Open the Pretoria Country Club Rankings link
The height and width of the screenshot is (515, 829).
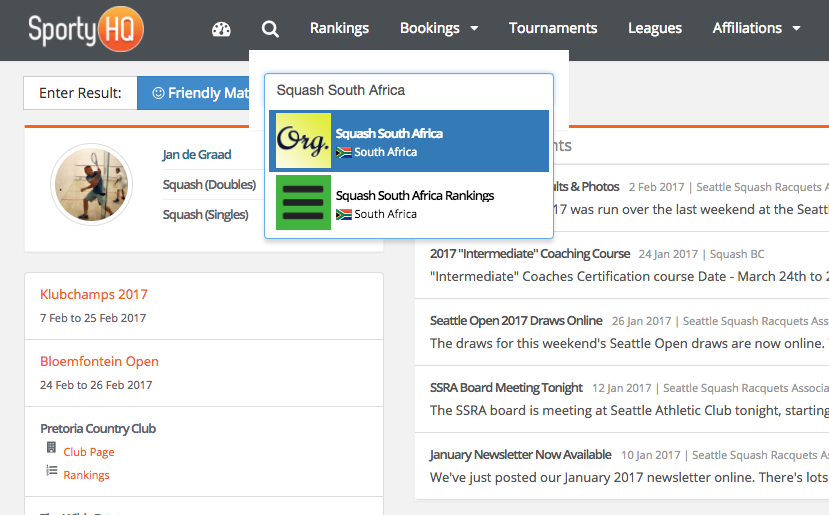click(x=86, y=475)
